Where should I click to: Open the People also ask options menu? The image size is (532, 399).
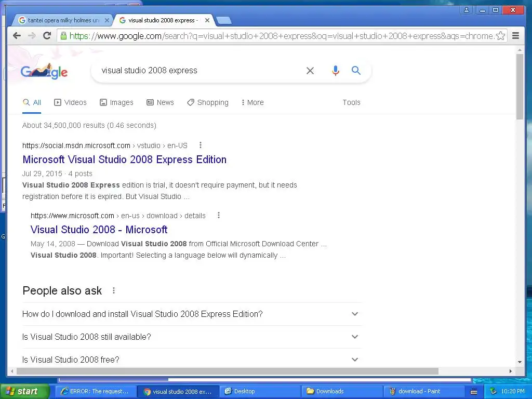click(114, 290)
